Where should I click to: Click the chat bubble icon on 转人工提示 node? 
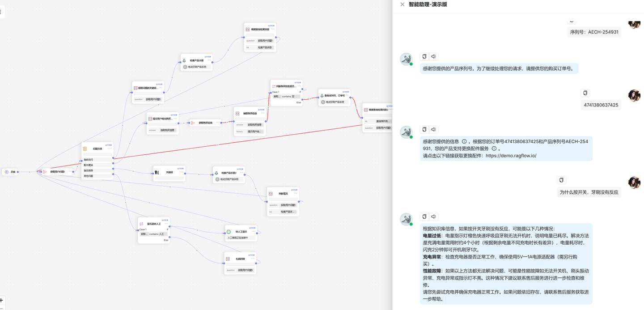pos(229,232)
